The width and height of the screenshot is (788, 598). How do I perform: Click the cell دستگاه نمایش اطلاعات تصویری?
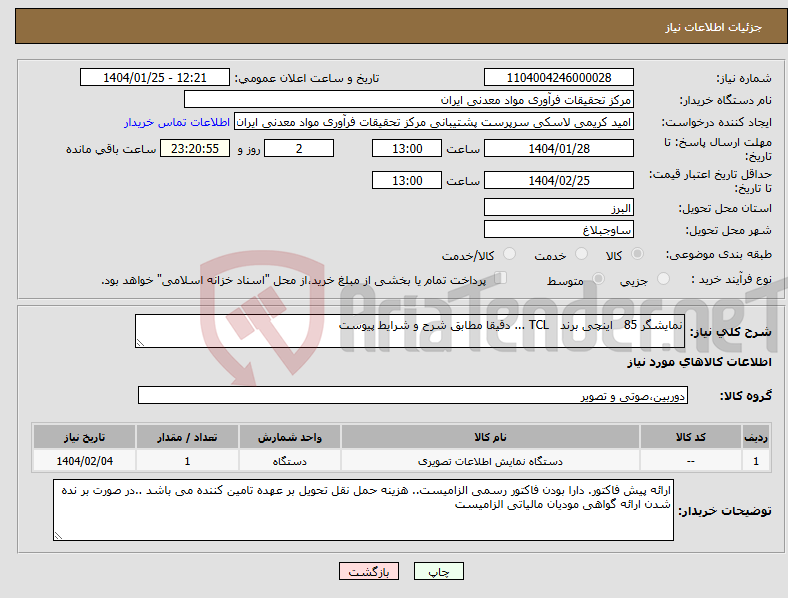(x=490, y=461)
